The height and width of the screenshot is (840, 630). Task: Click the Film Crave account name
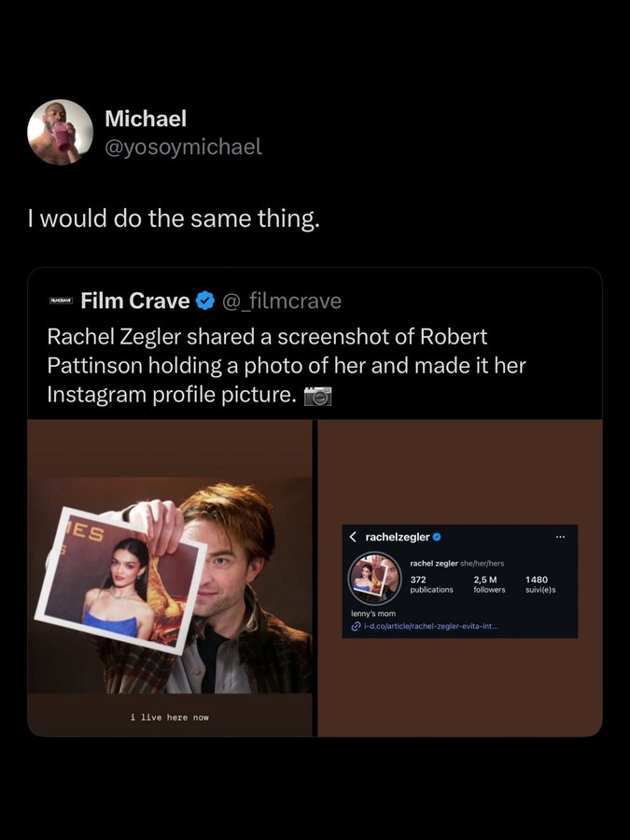134,301
